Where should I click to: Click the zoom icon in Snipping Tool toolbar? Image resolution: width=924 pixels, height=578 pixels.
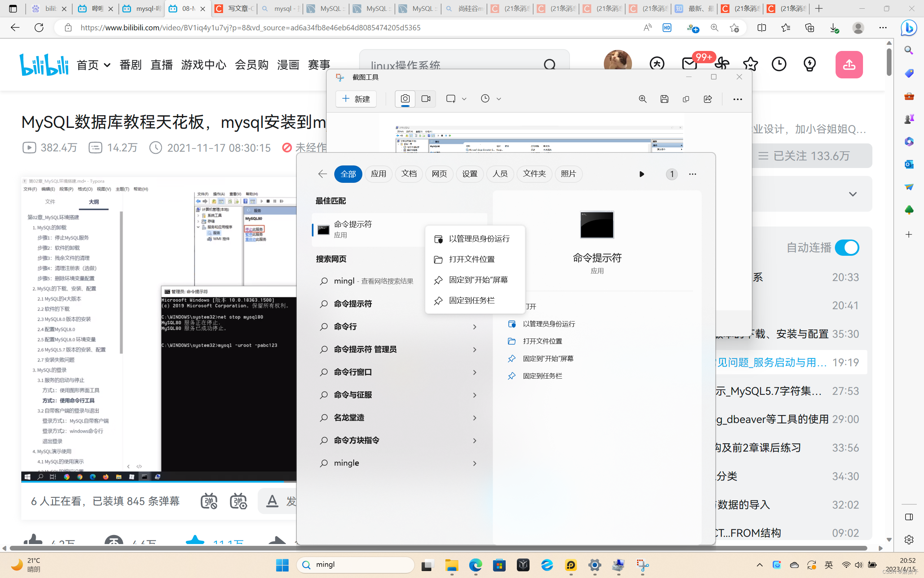click(x=642, y=99)
